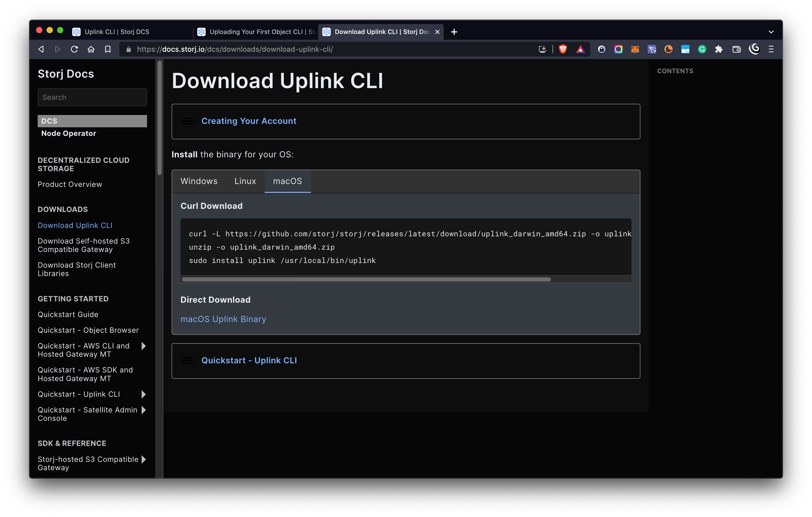Expand Quickstart - AWS CLI and Hosted Gateway MT
This screenshot has width=812, height=517.
tap(144, 346)
